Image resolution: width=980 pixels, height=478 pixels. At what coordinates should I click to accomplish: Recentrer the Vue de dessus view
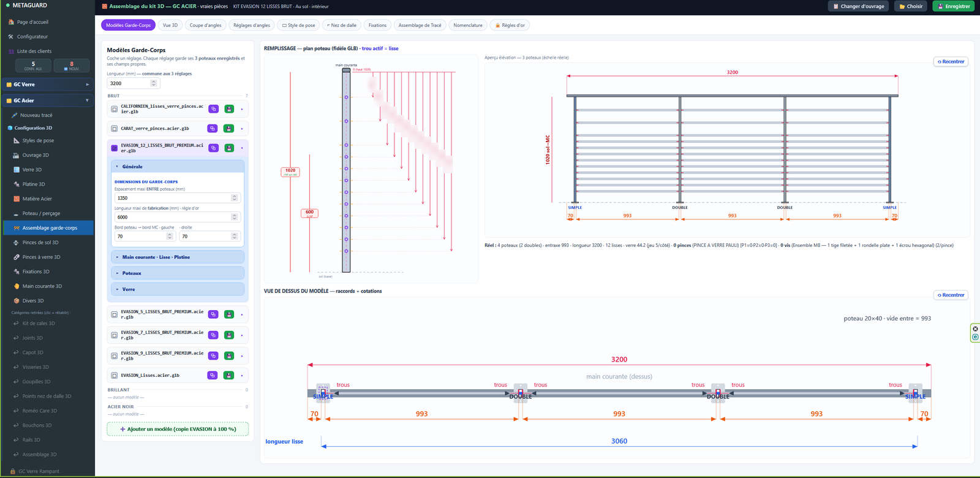951,295
